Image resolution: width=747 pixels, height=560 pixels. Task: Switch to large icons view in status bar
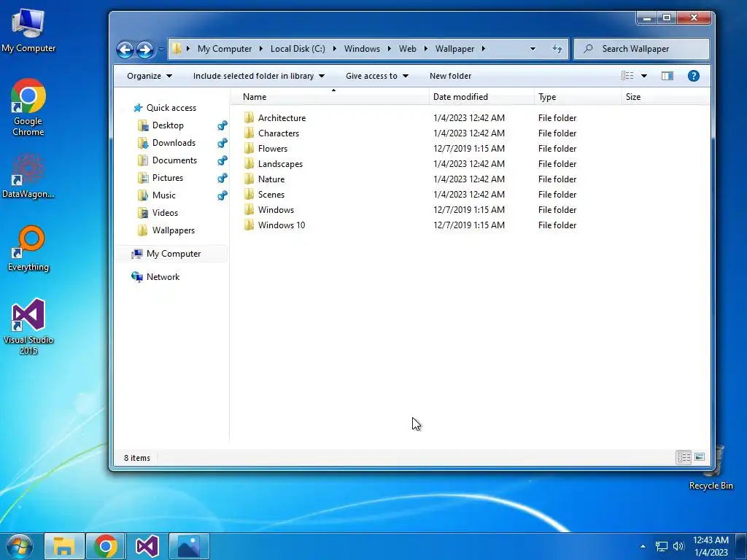[x=700, y=458]
